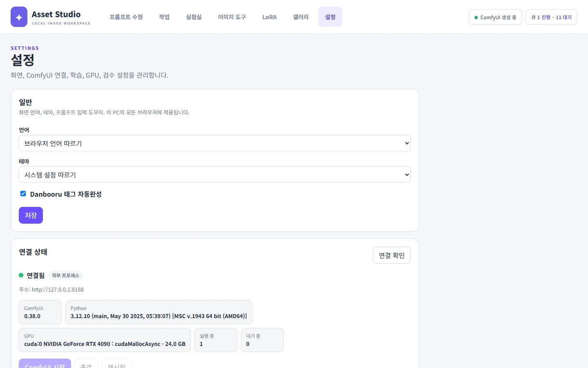This screenshot has height=368, width=588.
Task: Open the 실험실 tab
Action: click(194, 17)
